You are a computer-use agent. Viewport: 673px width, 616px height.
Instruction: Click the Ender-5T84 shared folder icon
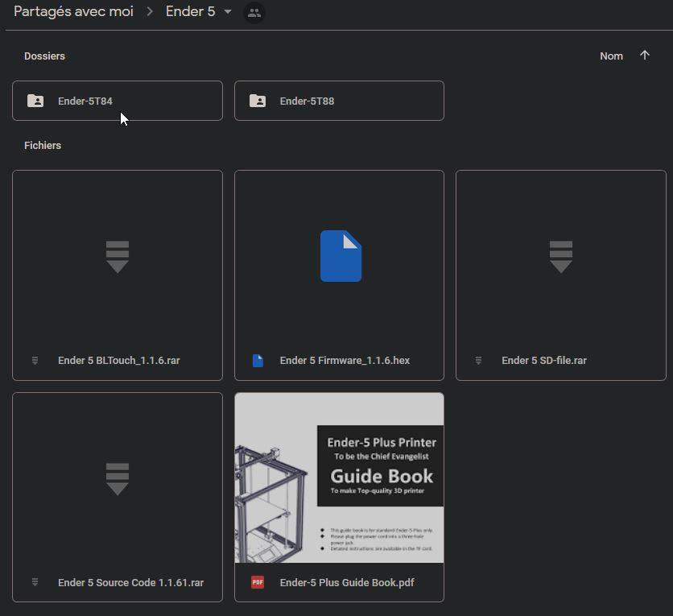(35, 101)
